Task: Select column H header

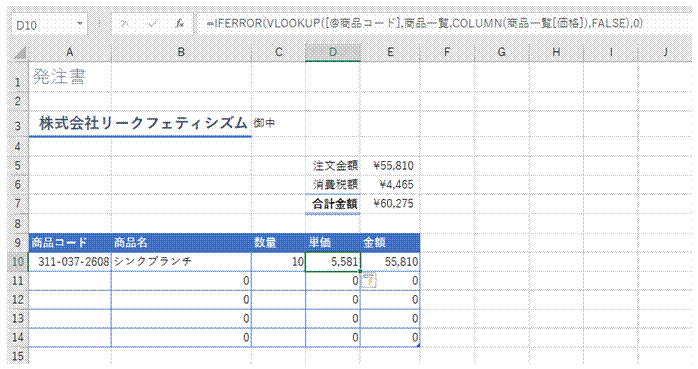Action: [x=556, y=52]
